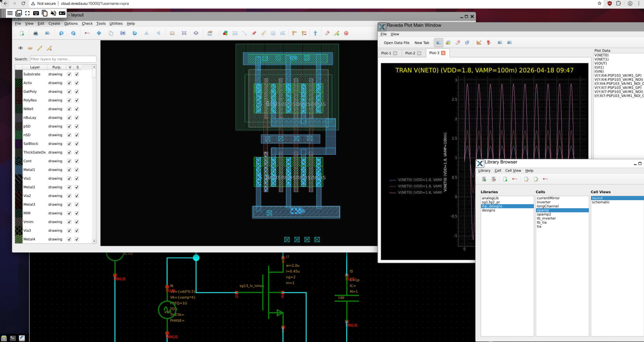Image resolution: width=644 pixels, height=342 pixels.
Task: Open the Create menu in layout editor
Action: coord(54,23)
